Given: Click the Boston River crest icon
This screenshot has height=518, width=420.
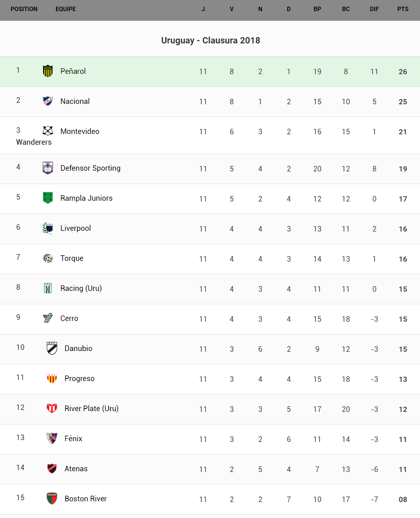Looking at the screenshot, I should [52, 498].
